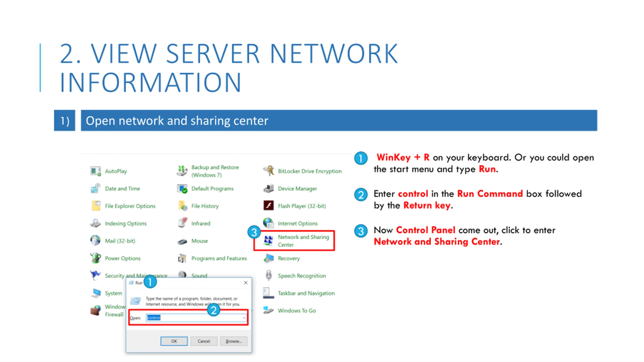Click Network and Sharing Center link
This screenshot has width=644, height=362.
click(303, 241)
